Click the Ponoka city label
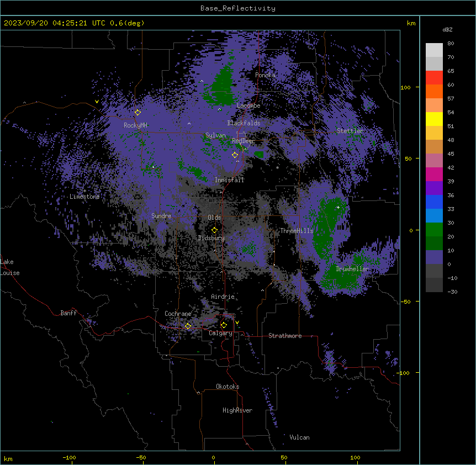 coord(265,75)
